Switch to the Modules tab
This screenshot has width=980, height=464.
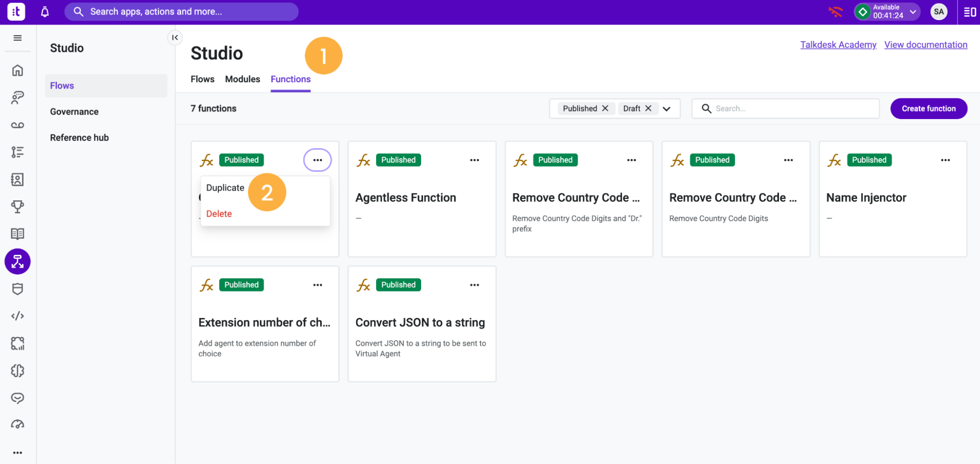[x=243, y=79]
